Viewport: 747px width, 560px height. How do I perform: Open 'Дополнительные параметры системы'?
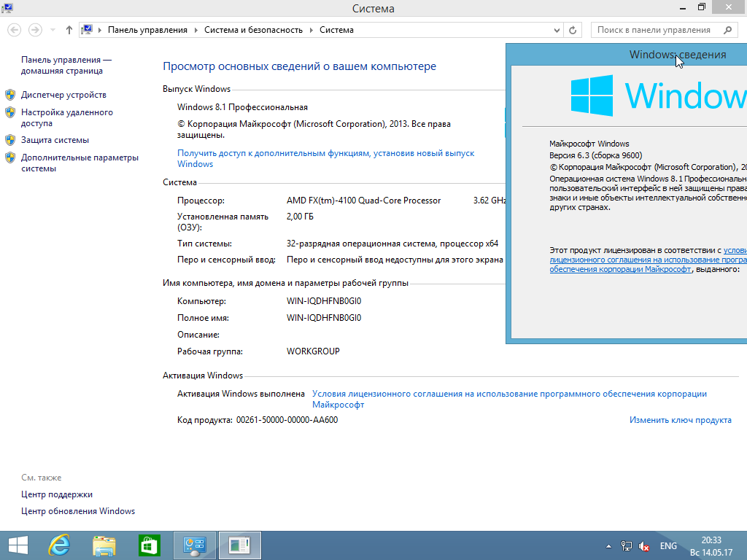(x=80, y=163)
